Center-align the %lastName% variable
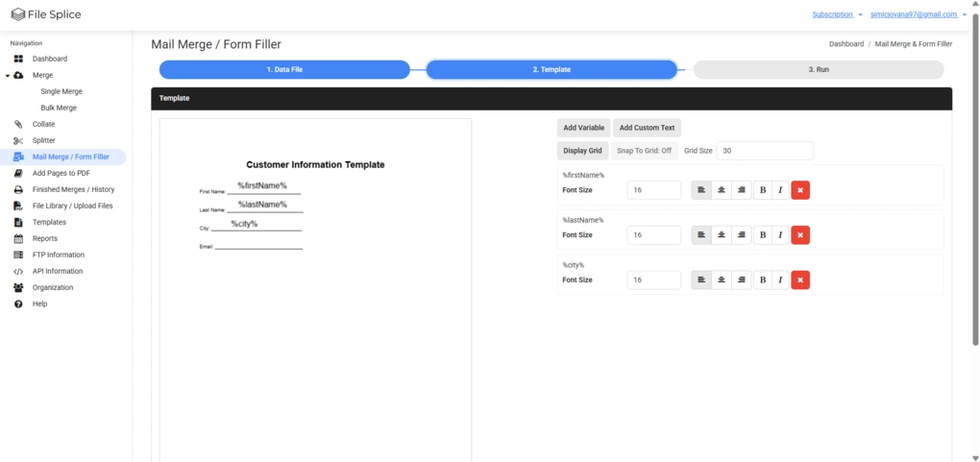This screenshot has height=462, width=980. [x=722, y=235]
